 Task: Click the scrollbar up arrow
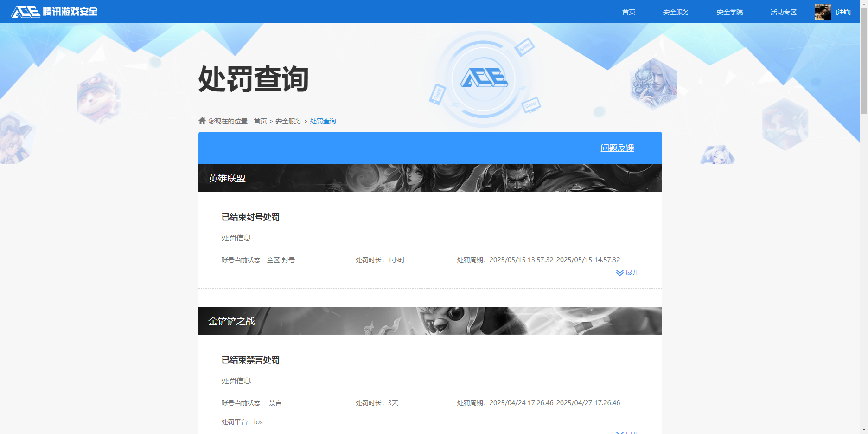pos(864,3)
